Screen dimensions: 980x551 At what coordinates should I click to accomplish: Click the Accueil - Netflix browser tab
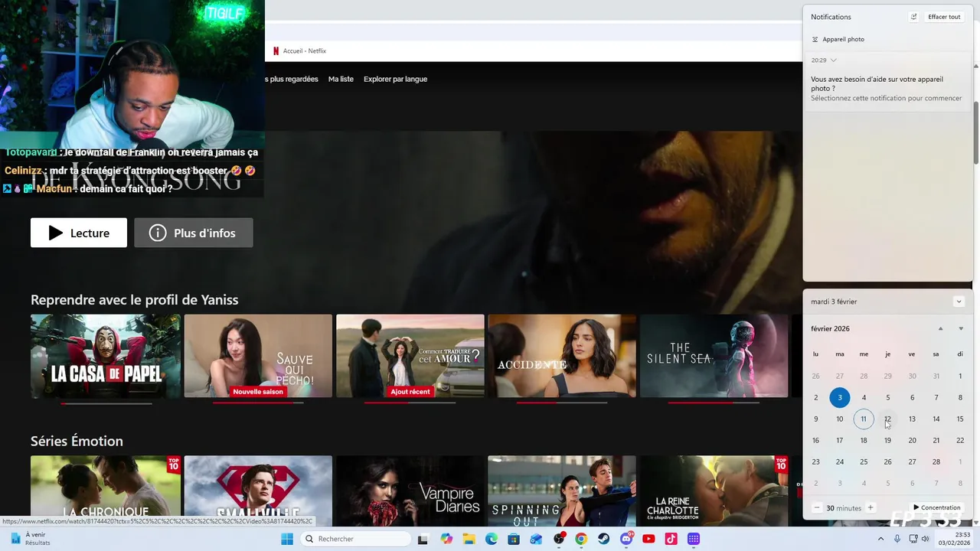pos(300,51)
